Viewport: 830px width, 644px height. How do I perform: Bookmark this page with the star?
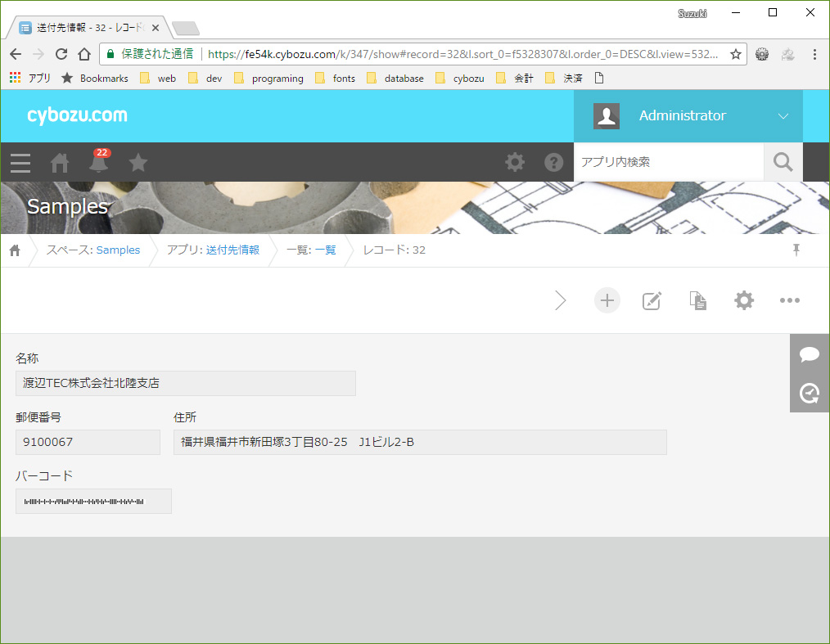tap(735, 54)
